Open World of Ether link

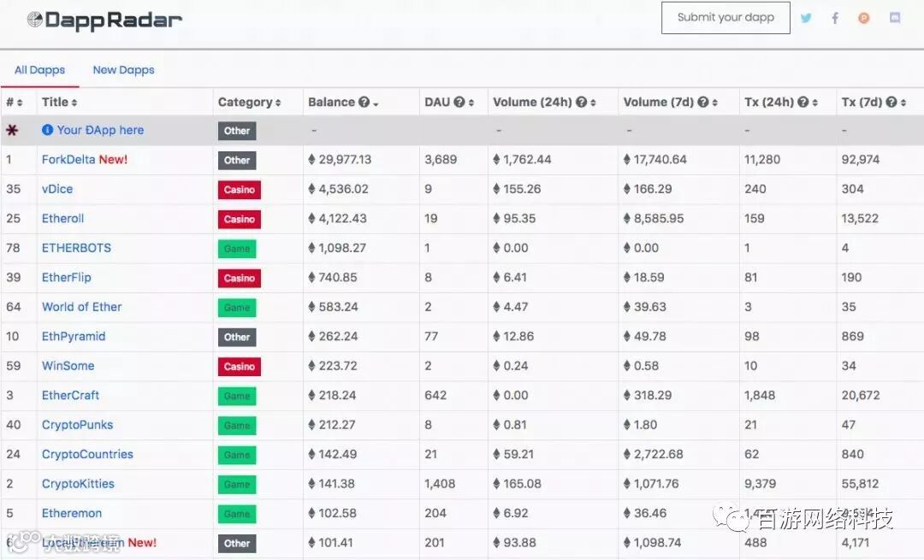(x=81, y=307)
